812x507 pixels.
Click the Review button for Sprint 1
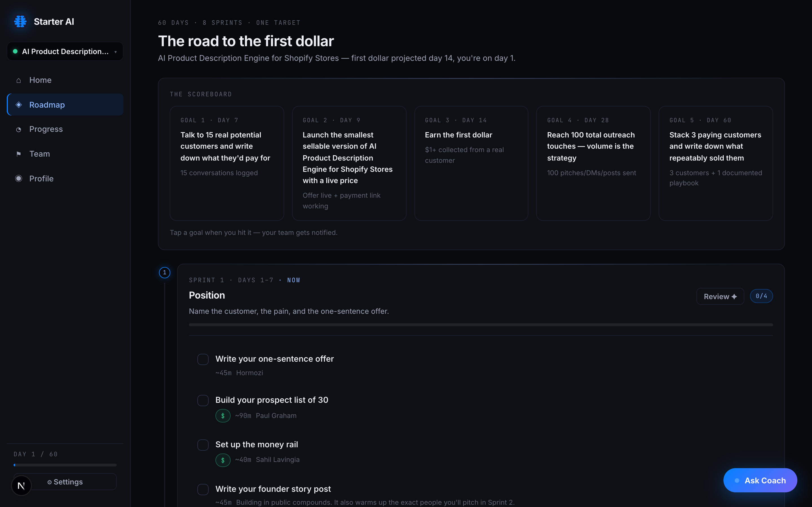pos(720,296)
